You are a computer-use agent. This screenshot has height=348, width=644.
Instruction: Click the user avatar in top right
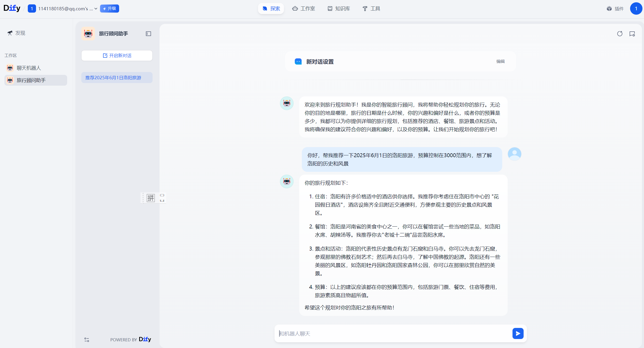pos(636,8)
